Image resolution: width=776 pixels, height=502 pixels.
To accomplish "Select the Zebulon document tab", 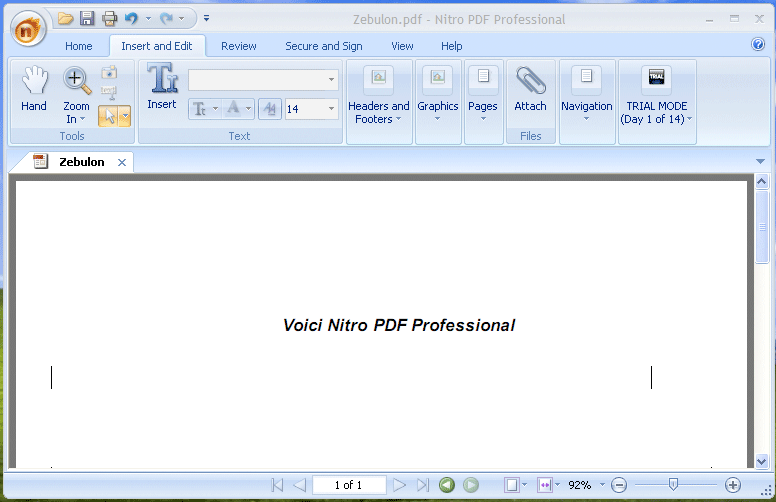I will coord(82,162).
